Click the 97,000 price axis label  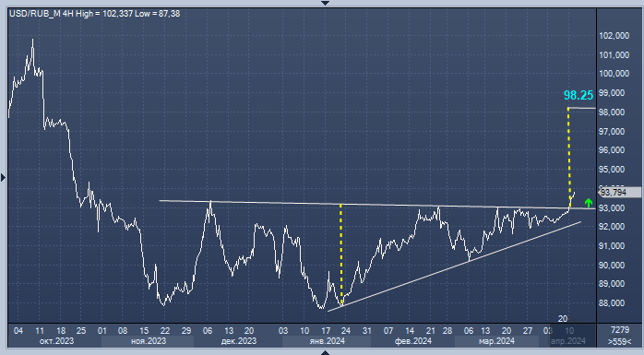click(612, 131)
